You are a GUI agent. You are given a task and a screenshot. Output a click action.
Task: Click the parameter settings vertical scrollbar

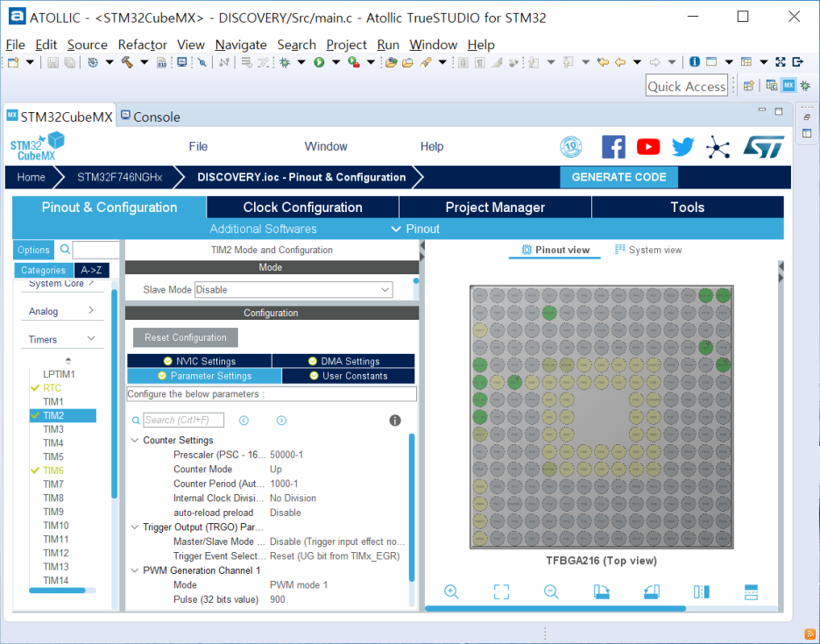(412, 507)
